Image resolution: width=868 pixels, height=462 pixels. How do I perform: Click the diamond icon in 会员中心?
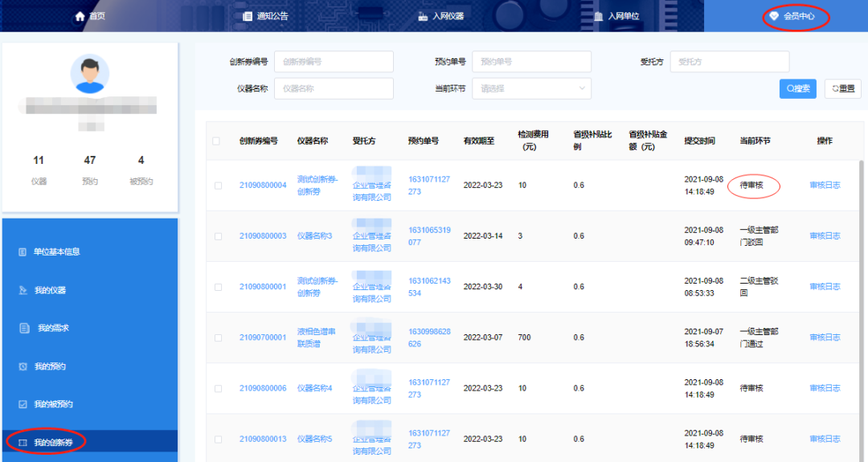coord(774,16)
